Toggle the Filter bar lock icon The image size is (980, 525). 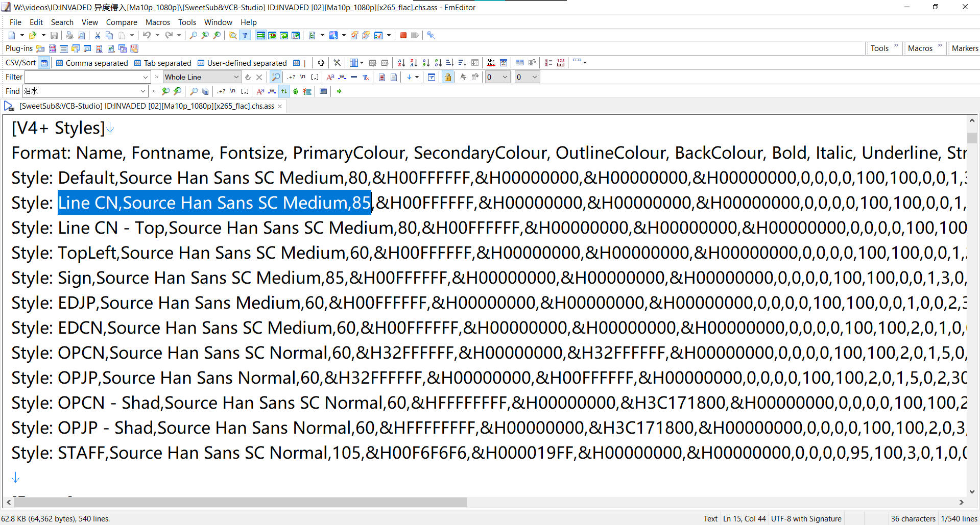point(448,77)
